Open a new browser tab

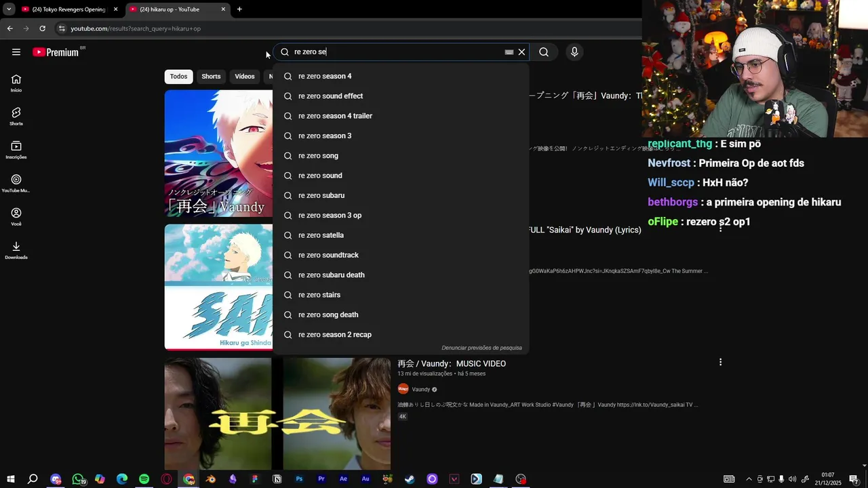tap(239, 9)
